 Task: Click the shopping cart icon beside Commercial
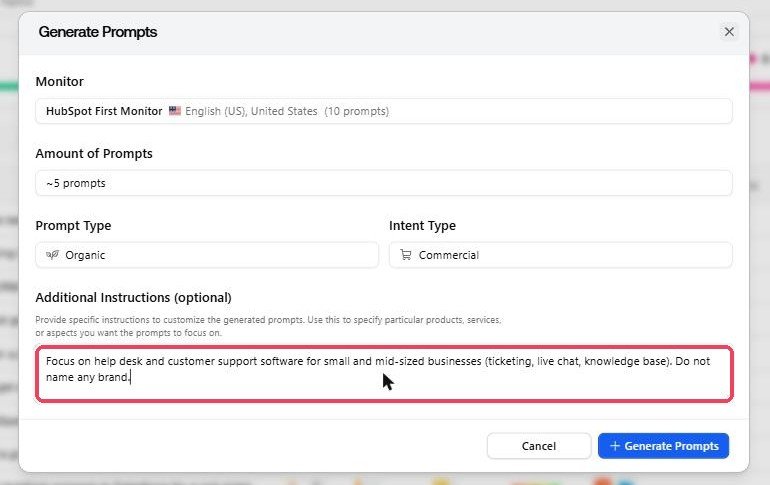pyautogui.click(x=406, y=255)
